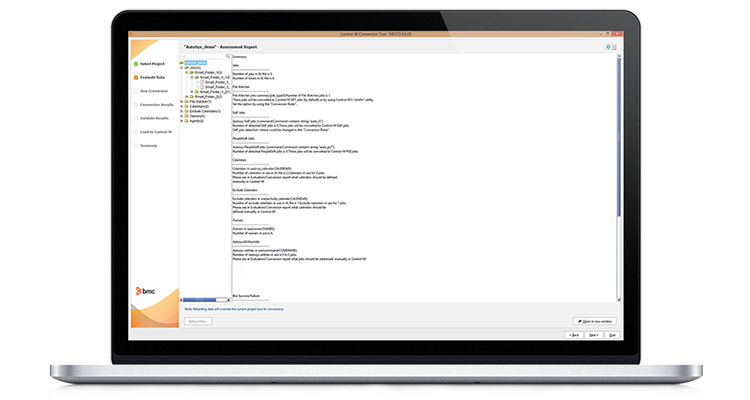750x400 pixels.
Task: Expand the File Watcher(1) tree node
Action: 181,100
